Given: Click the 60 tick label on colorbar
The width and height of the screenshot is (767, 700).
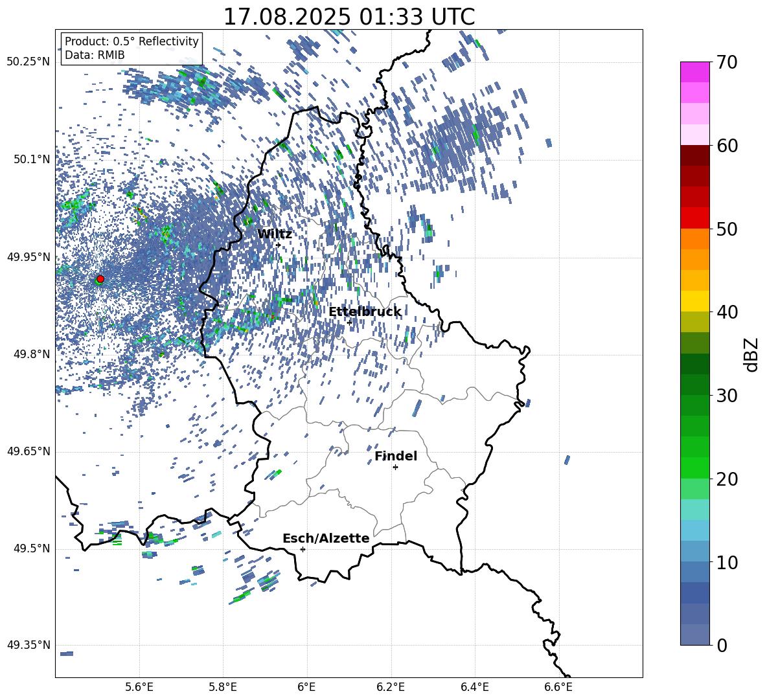Looking at the screenshot, I should point(727,146).
